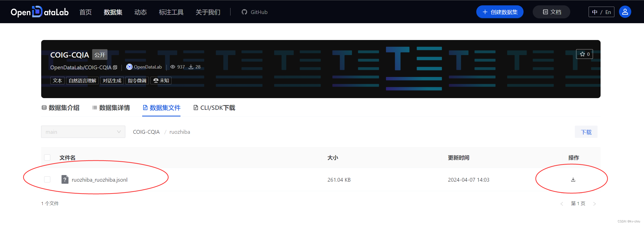The image size is (644, 225).
Task: Check the ruozhiba_ruozhiba.jsonl file checkbox
Action: pos(47,179)
